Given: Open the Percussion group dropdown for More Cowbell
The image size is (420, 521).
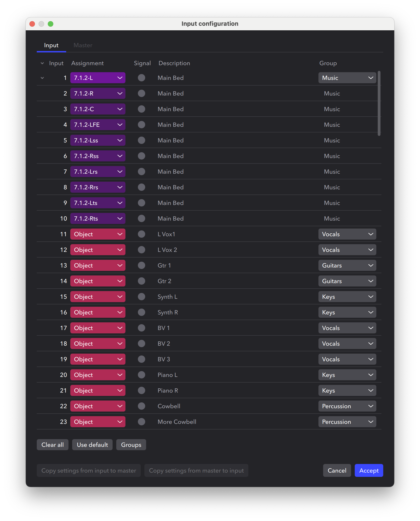Looking at the screenshot, I should click(347, 421).
